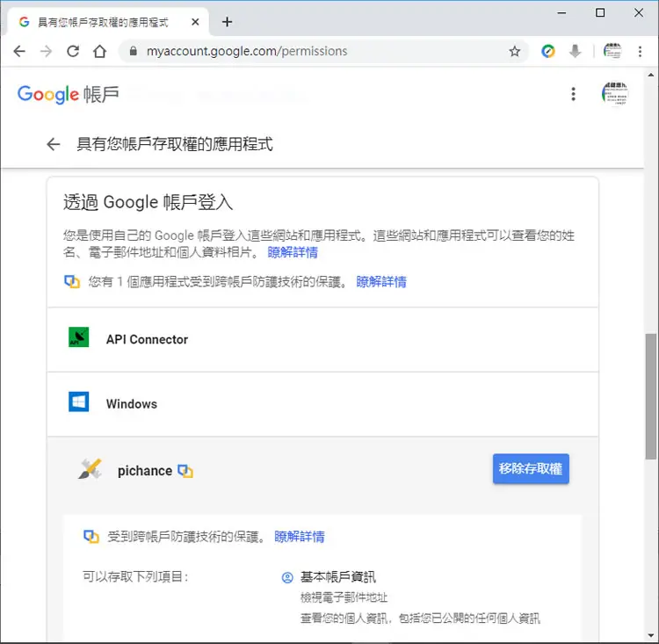This screenshot has width=659, height=644.
Task: Return via page back arrow beside heading
Action: coord(54,144)
